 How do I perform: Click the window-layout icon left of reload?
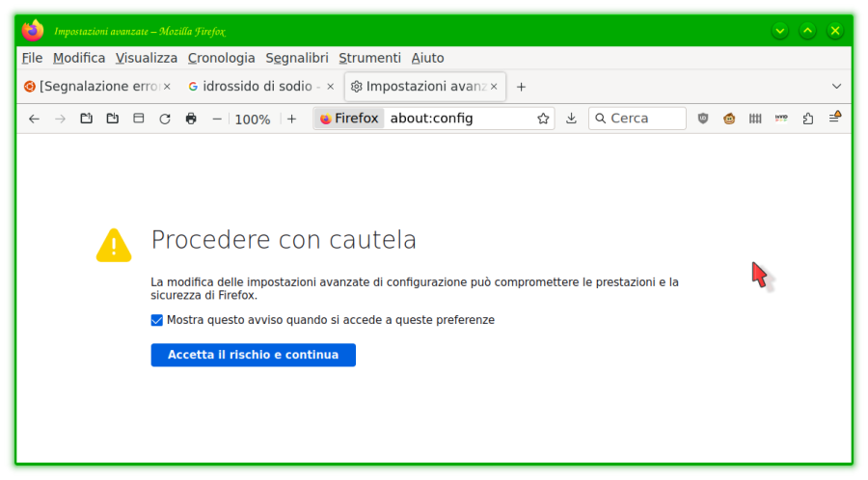138,119
